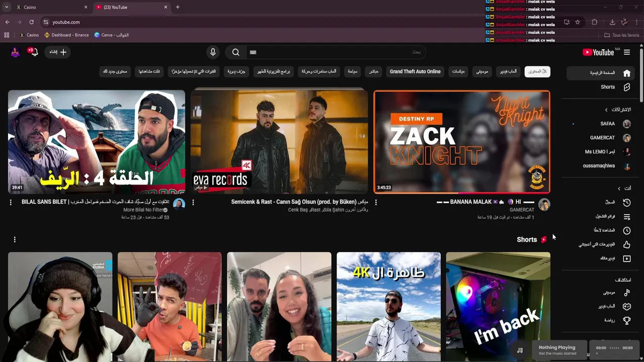
Task: Click the GAMERCAT channel avatar beside BANANA MALAK
Action: [x=544, y=204]
